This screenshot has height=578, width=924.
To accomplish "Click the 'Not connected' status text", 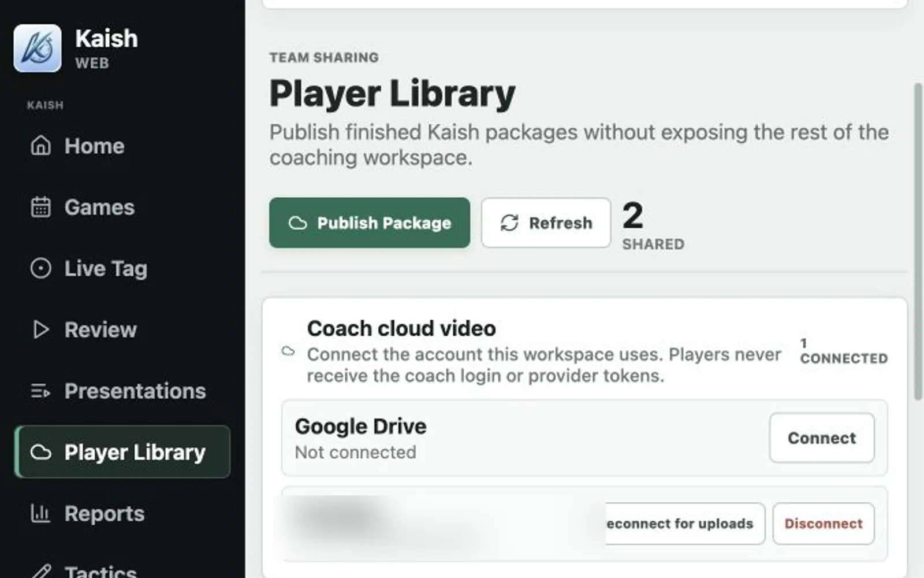I will (x=356, y=452).
